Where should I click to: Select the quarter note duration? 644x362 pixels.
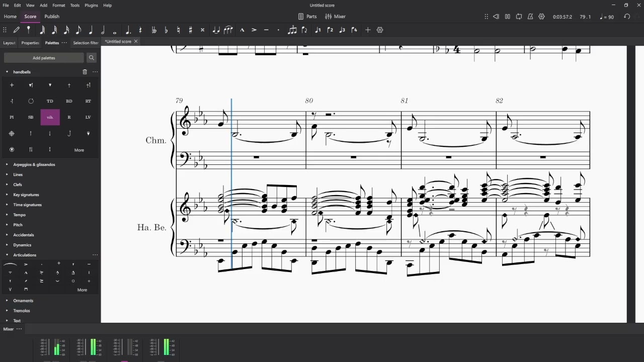[91, 30]
